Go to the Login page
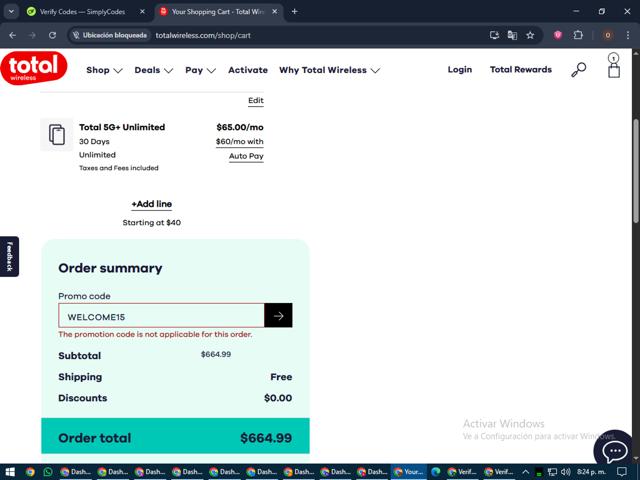 pyautogui.click(x=460, y=70)
